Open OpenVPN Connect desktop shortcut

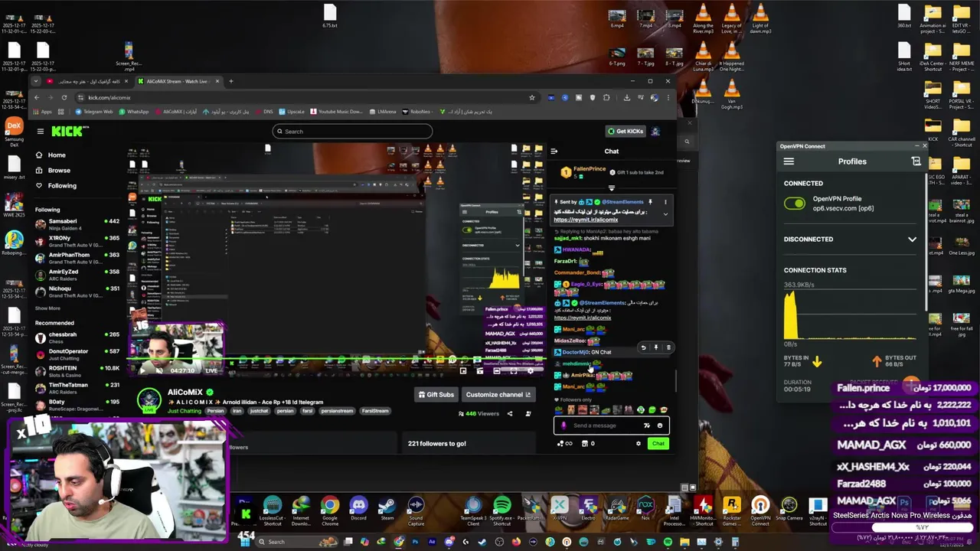pos(761,510)
